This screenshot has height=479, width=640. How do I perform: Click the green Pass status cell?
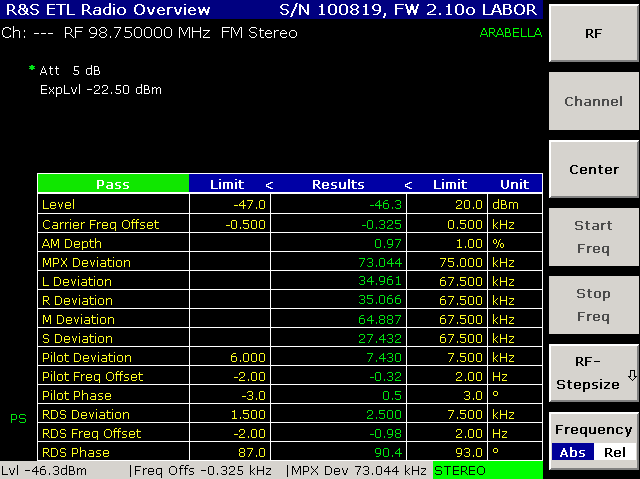[x=113, y=184]
